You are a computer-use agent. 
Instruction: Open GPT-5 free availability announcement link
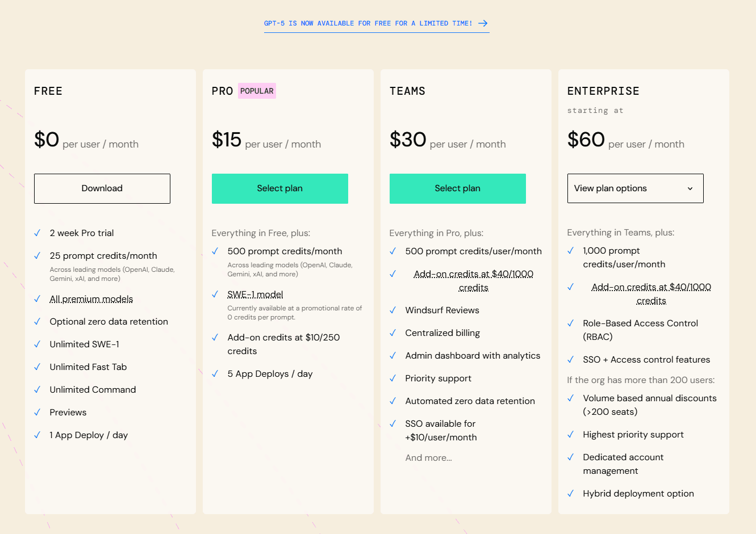pos(367,23)
